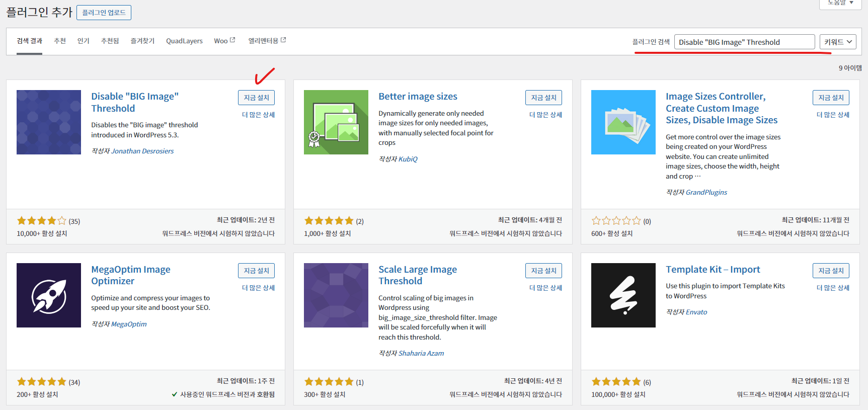Open the Better image sizes title link

tap(418, 97)
